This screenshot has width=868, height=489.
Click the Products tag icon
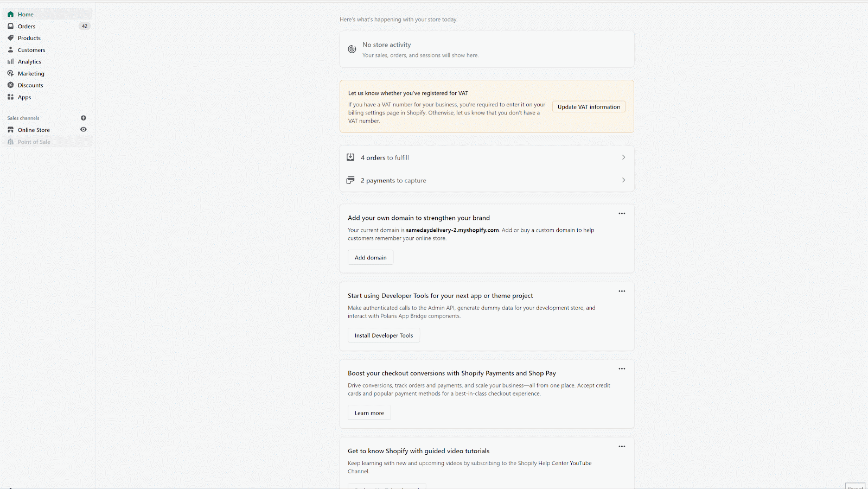tap(10, 38)
